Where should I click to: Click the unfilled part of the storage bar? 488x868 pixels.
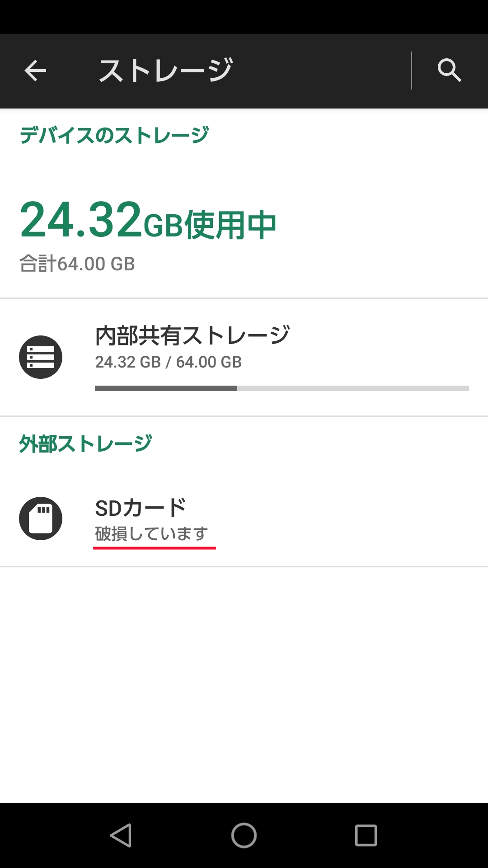(352, 388)
